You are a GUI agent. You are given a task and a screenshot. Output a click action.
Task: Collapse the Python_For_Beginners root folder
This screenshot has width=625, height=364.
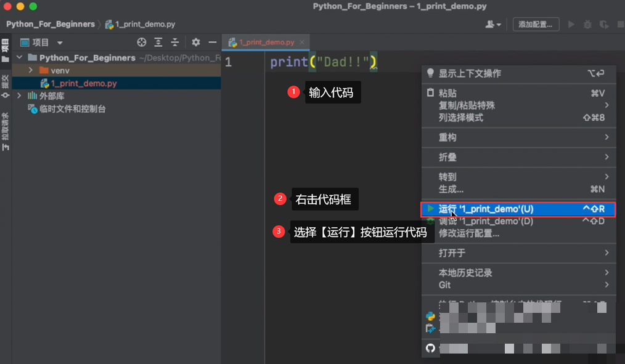19,58
